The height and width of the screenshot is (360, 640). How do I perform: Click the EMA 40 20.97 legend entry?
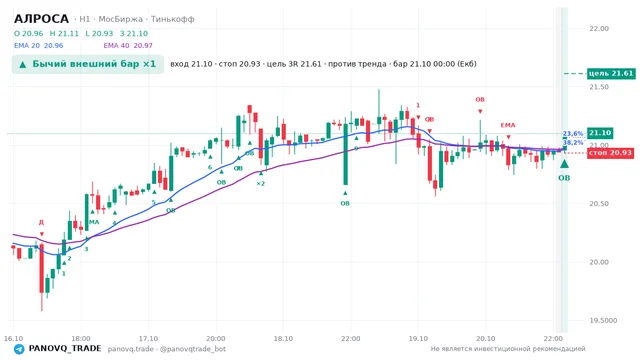tap(128, 45)
